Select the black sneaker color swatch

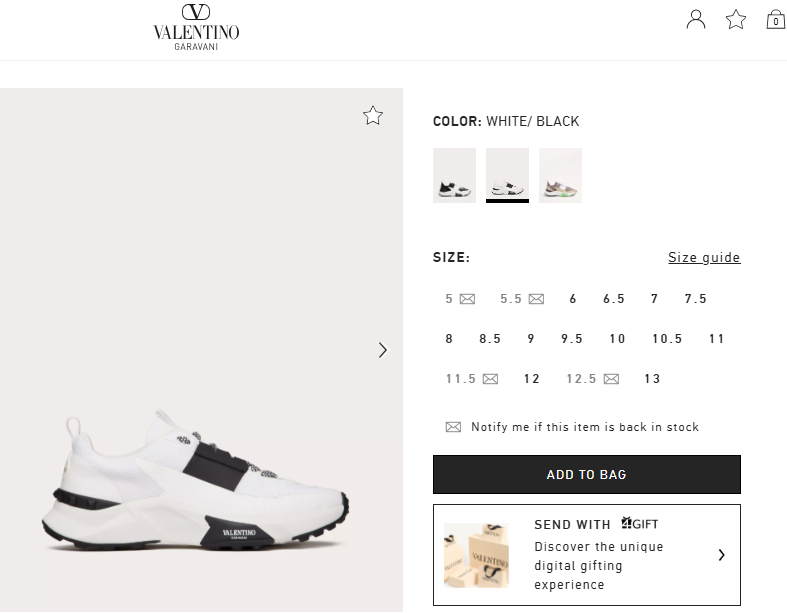point(454,175)
